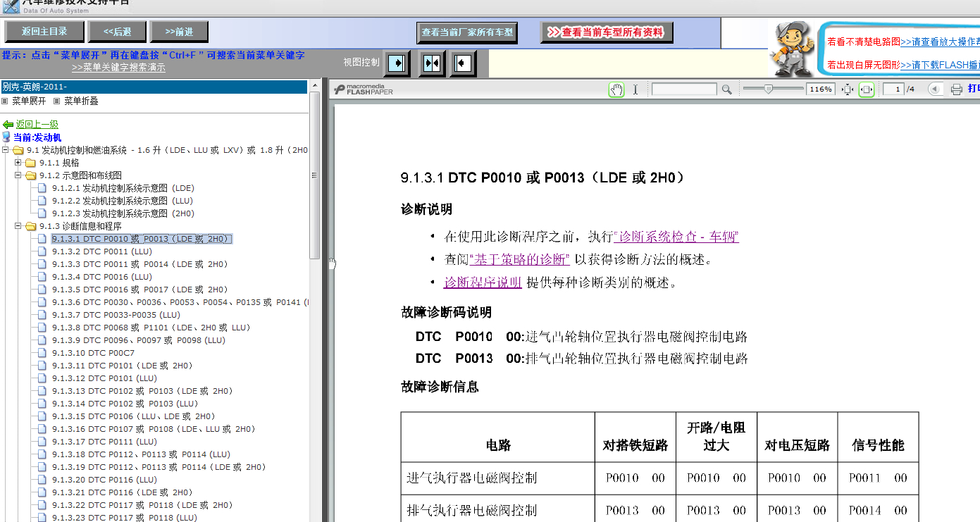Click page icon beside 9.1.3.10 DTC P00C7

[42, 353]
